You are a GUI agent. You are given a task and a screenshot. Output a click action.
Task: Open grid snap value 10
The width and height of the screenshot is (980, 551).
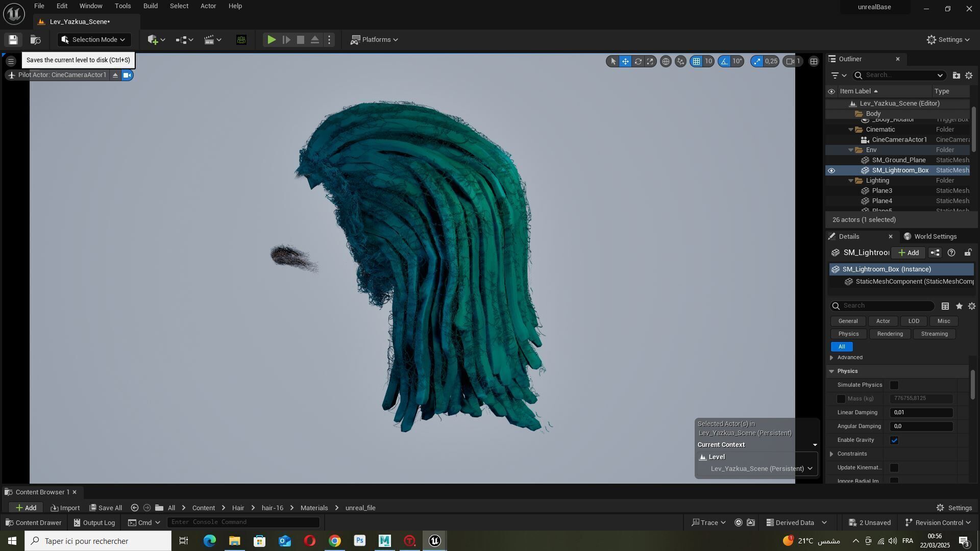tap(708, 61)
